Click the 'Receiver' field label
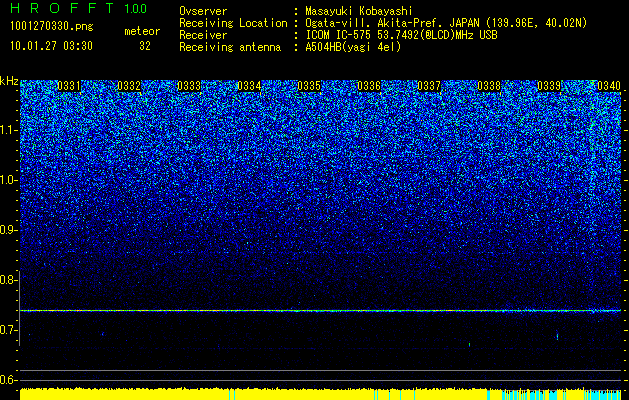The height and width of the screenshot is (400, 629). pos(203,35)
